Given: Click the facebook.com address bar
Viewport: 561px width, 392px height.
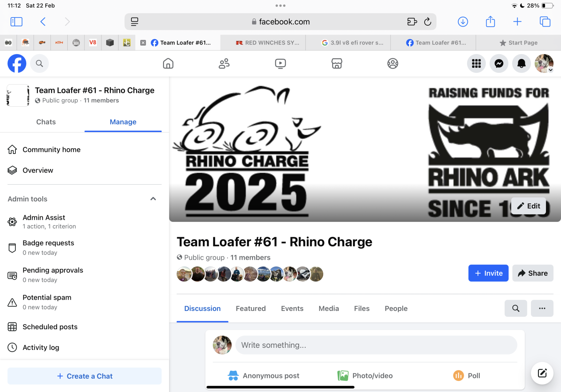Looking at the screenshot, I should (x=280, y=22).
